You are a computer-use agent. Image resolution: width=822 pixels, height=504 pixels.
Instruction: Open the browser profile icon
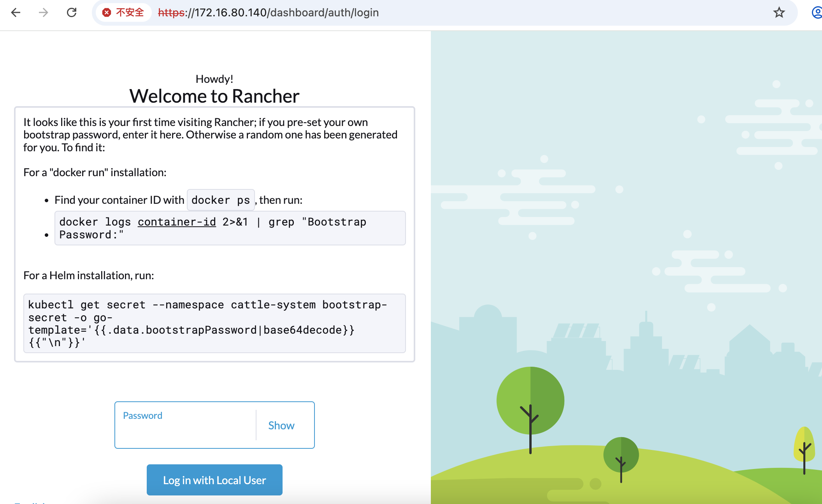(x=817, y=12)
